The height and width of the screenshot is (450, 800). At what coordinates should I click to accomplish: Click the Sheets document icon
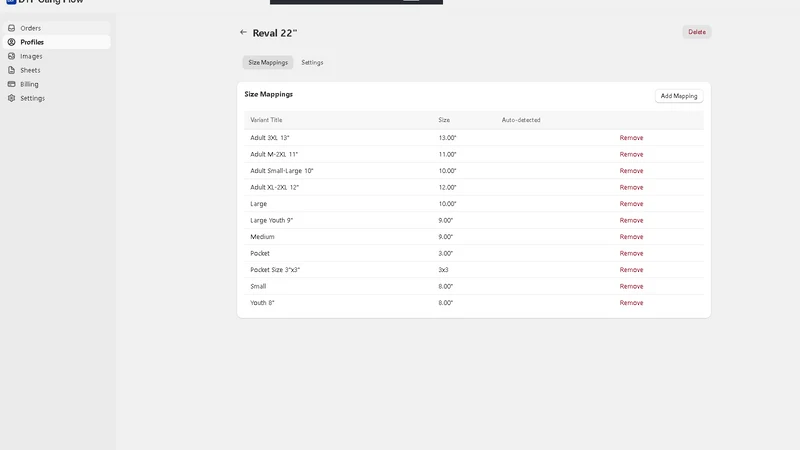(11, 70)
